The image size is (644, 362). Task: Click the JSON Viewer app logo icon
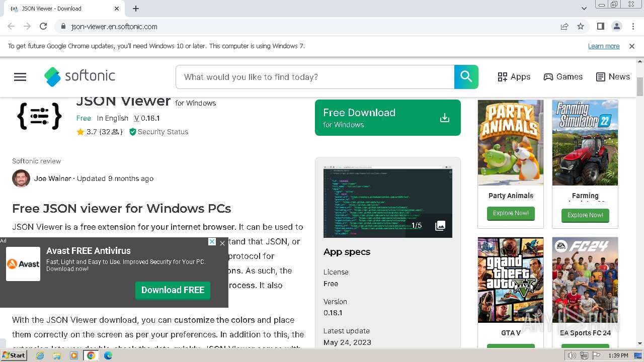pyautogui.click(x=39, y=116)
